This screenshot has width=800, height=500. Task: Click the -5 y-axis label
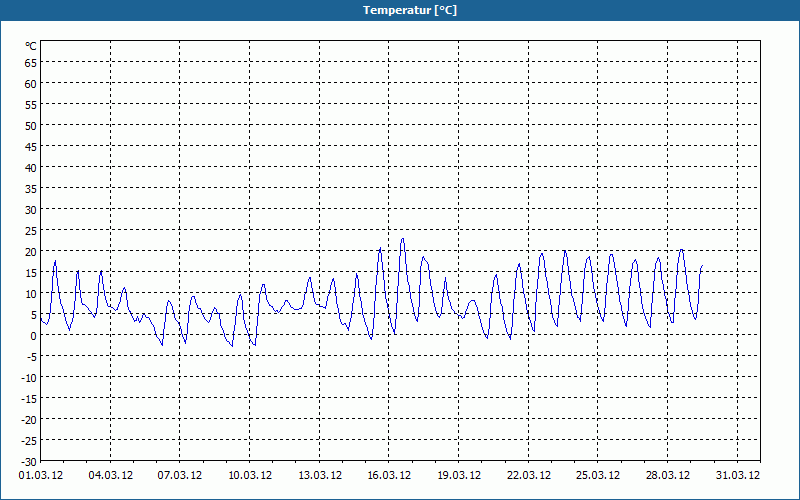32,357
